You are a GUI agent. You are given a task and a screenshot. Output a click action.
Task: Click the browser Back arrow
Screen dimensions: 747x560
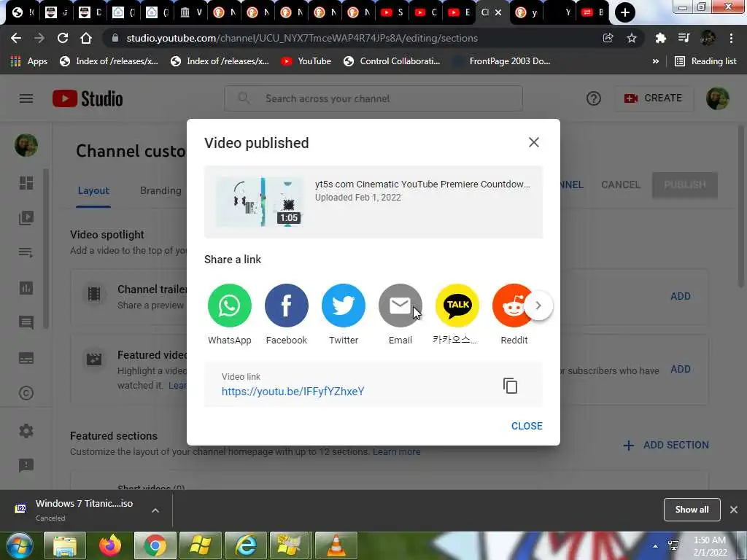16,38
